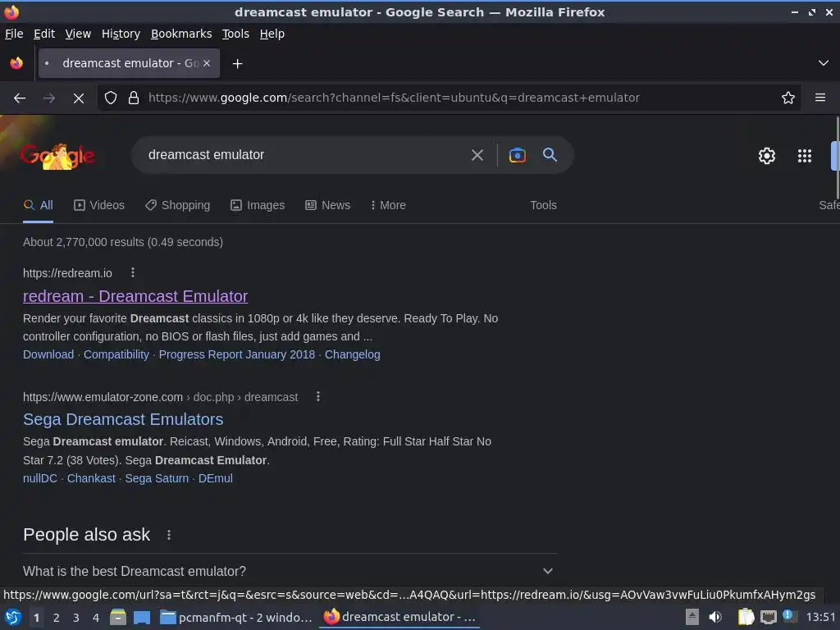Open the DEmul sitelink
Screen dimensions: 840x630
click(x=216, y=478)
